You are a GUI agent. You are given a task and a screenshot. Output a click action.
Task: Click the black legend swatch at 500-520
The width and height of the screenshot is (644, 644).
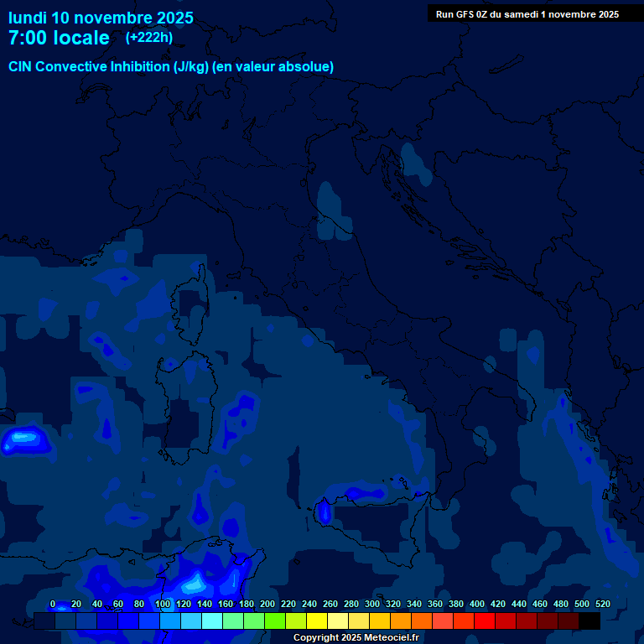[x=589, y=621]
